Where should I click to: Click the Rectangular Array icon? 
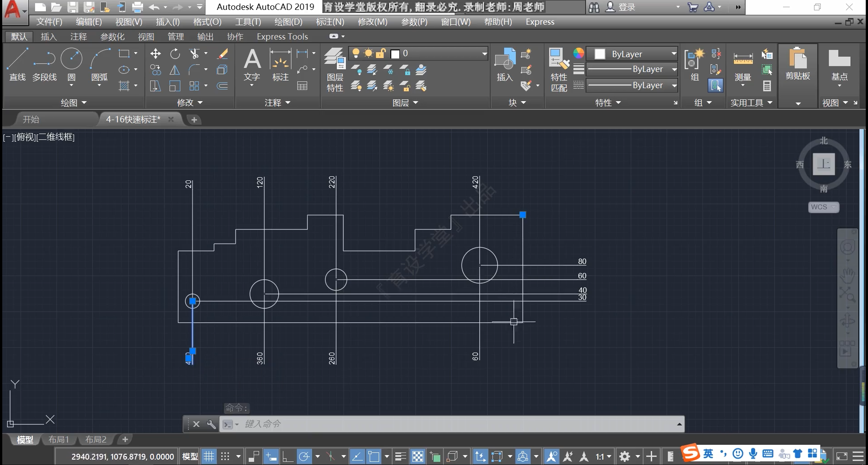(194, 86)
